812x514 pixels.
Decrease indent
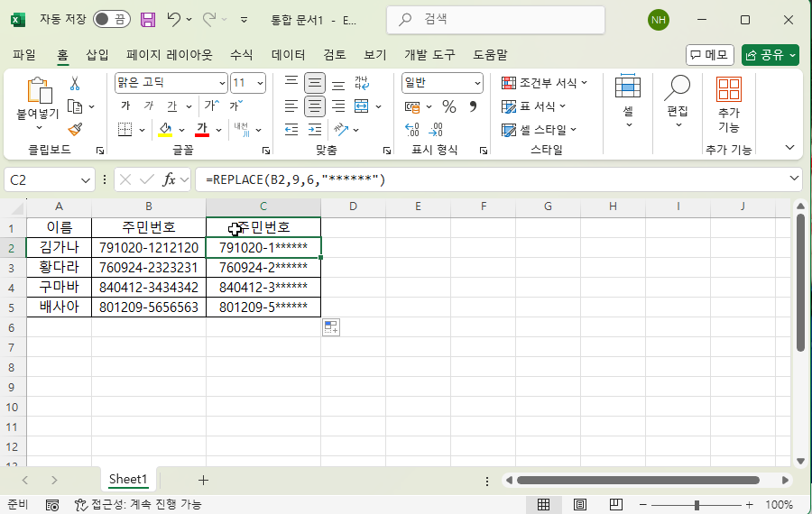(291, 130)
